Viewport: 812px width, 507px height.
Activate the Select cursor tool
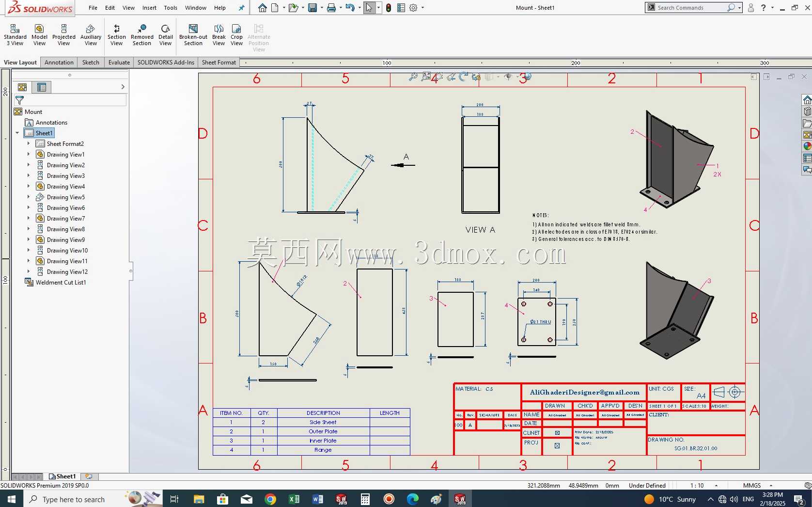pyautogui.click(x=369, y=8)
